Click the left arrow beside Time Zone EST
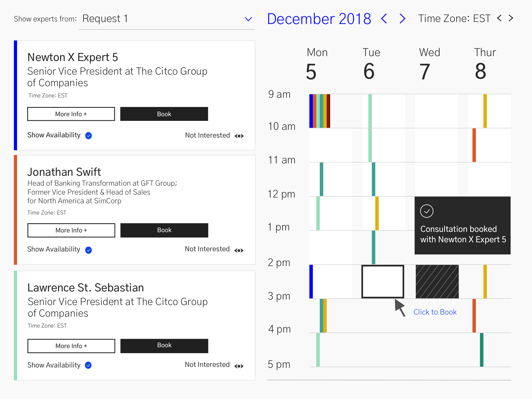This screenshot has height=399, width=532. (499, 18)
